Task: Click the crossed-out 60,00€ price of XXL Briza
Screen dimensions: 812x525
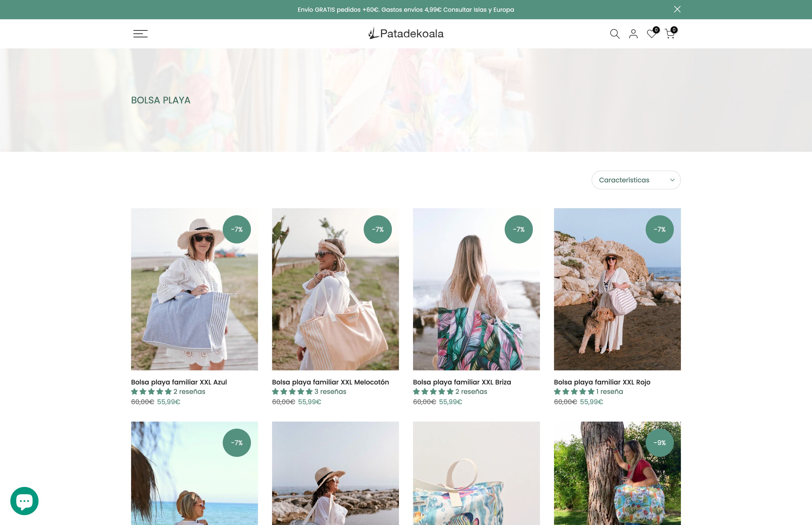Action: click(x=425, y=402)
